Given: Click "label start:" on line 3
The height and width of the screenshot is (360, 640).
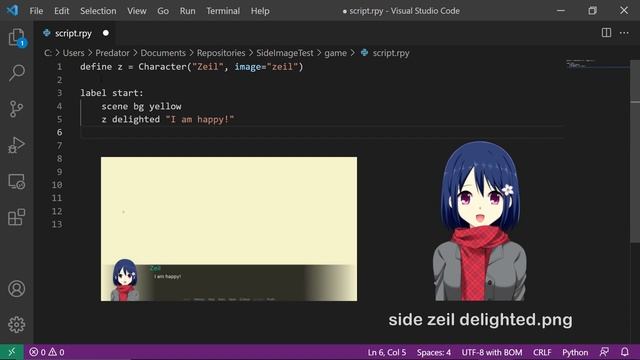Looking at the screenshot, I should click(112, 93).
